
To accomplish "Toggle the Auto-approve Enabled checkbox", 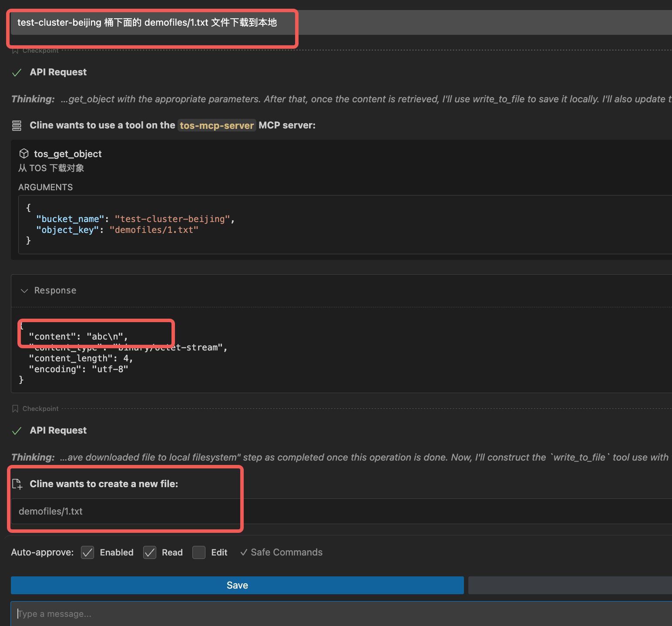I will [87, 552].
